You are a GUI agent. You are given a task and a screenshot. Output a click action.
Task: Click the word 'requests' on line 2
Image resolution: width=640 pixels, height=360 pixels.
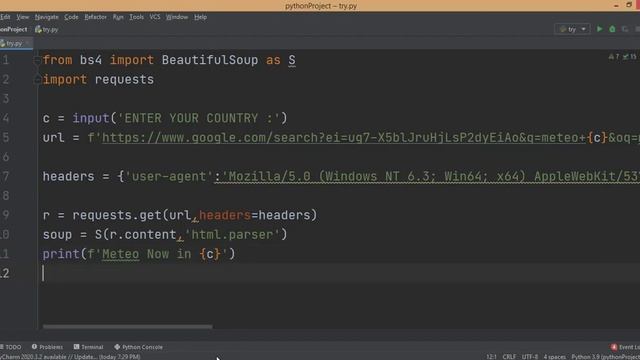[x=124, y=80]
